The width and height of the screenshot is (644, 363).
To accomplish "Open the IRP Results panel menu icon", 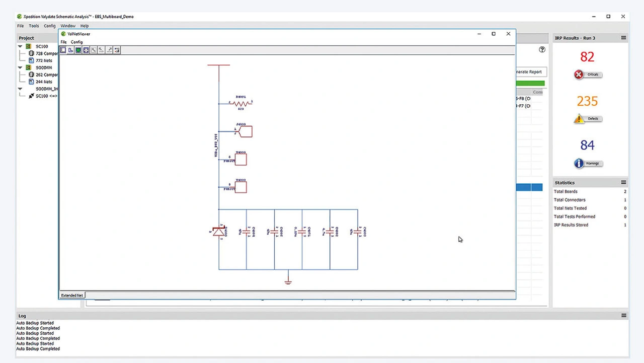I will (623, 38).
